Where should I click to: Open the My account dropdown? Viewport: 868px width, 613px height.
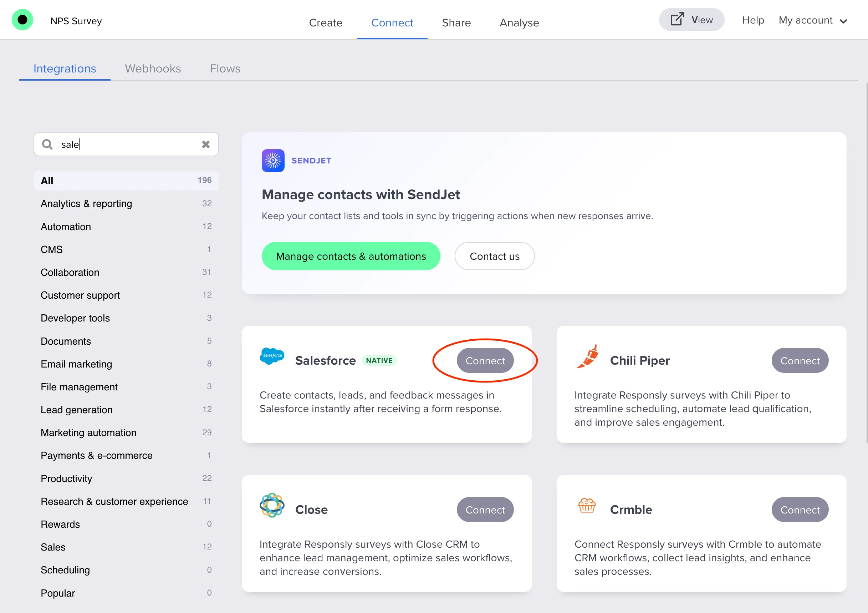[813, 20]
